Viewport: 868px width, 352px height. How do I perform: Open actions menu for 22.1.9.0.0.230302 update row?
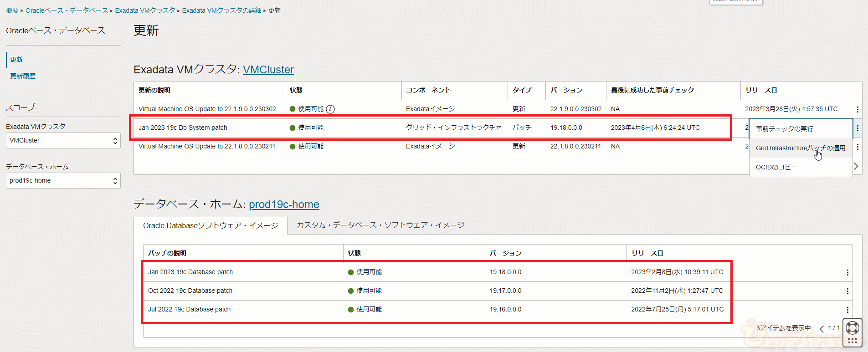pos(857,109)
